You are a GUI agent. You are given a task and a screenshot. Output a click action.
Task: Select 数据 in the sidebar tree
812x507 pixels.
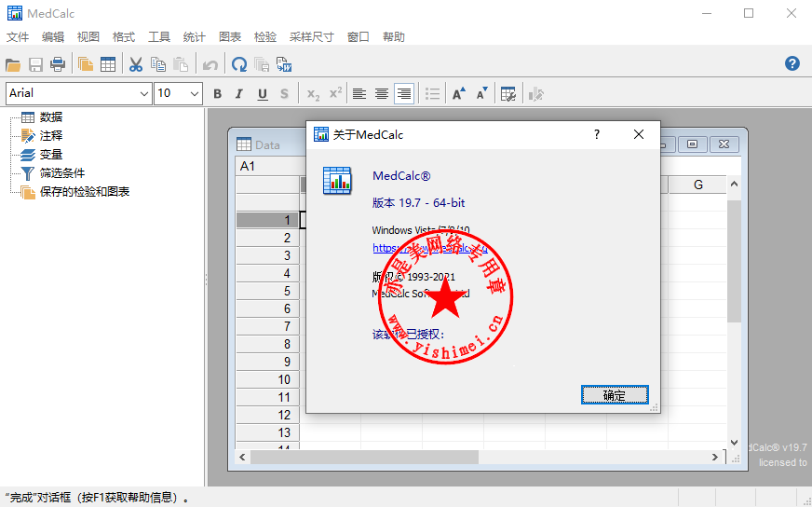click(50, 117)
